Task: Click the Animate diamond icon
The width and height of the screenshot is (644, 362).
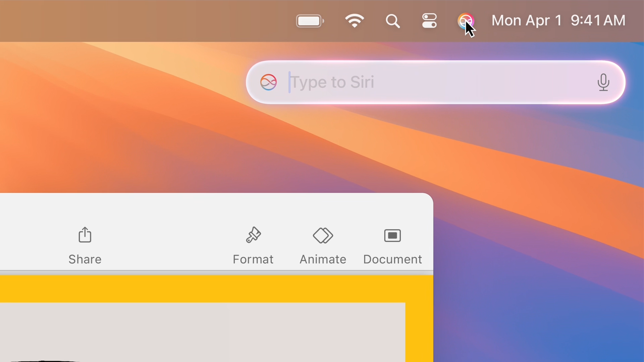Action: (323, 236)
